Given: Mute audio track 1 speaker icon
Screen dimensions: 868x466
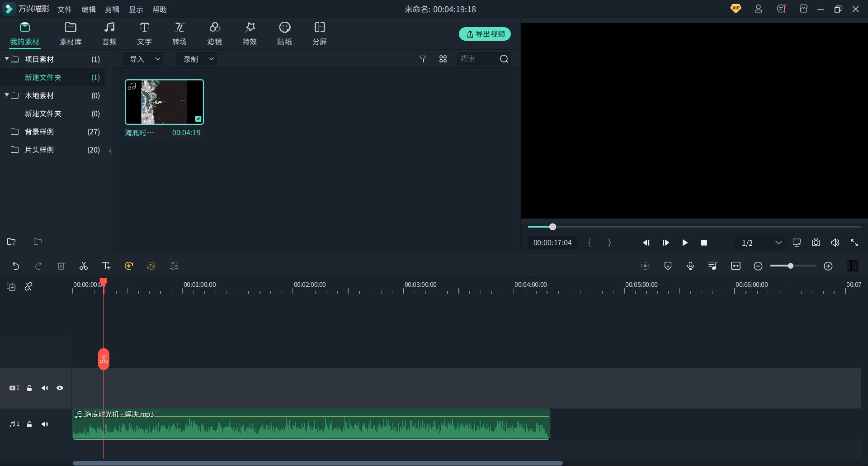Looking at the screenshot, I should (45, 424).
